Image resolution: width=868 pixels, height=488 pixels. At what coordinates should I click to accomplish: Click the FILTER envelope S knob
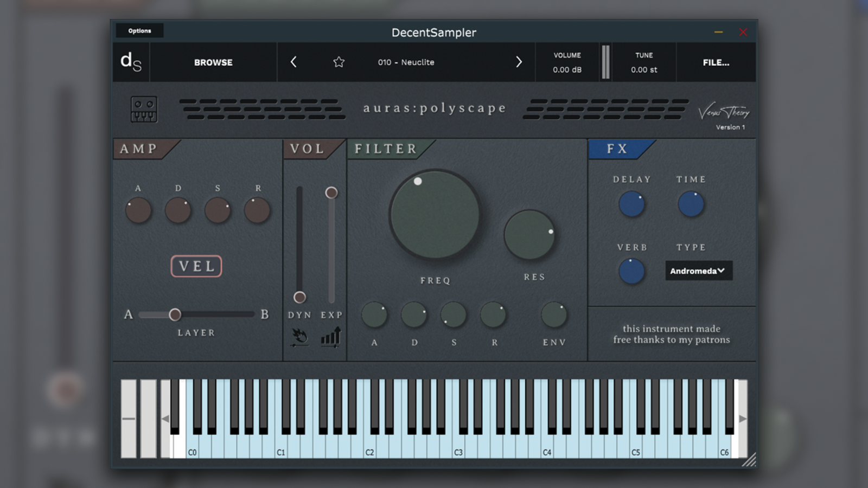pos(454,315)
